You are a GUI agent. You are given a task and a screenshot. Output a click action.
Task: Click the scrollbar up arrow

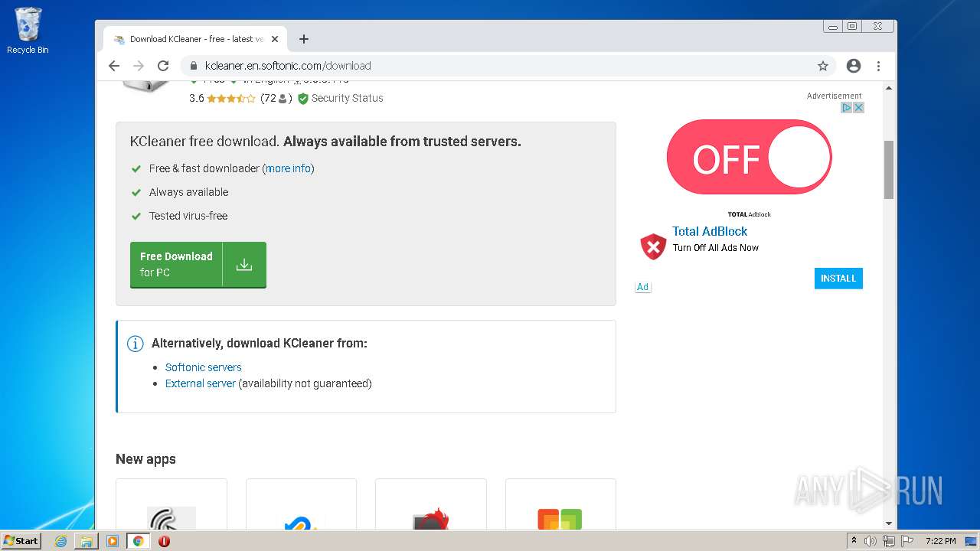click(x=889, y=88)
